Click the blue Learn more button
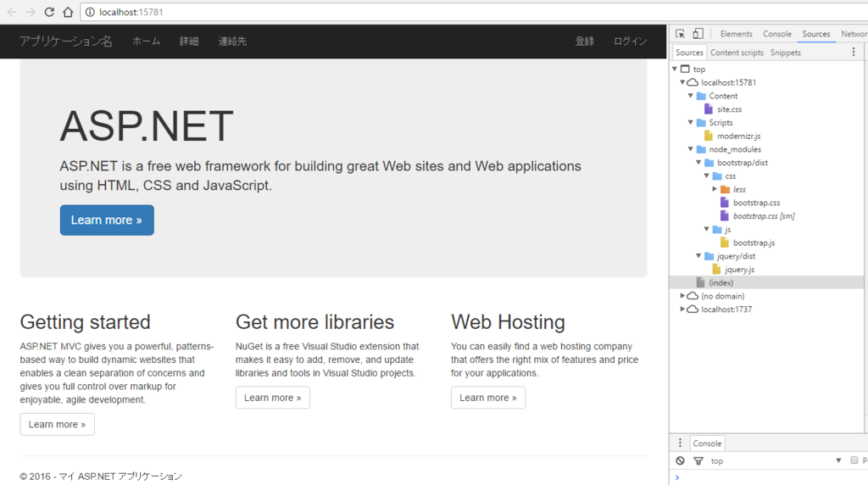 [x=107, y=220]
